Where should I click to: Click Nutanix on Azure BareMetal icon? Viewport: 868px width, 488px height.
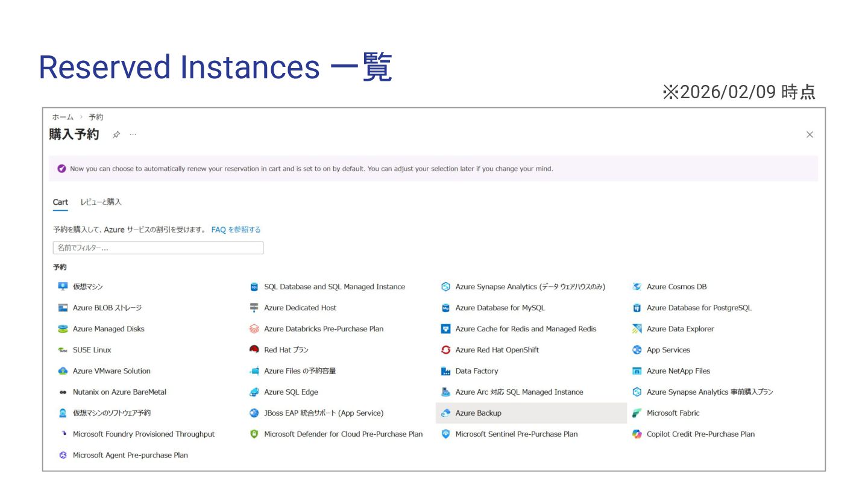(63, 392)
